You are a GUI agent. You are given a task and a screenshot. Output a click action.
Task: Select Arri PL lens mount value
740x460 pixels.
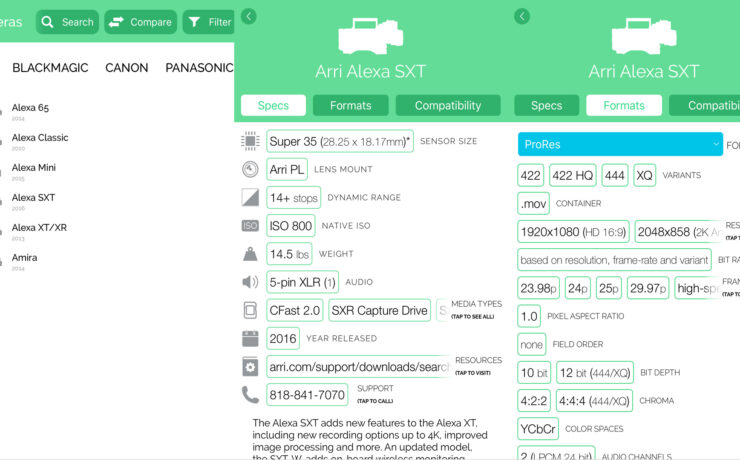[287, 169]
